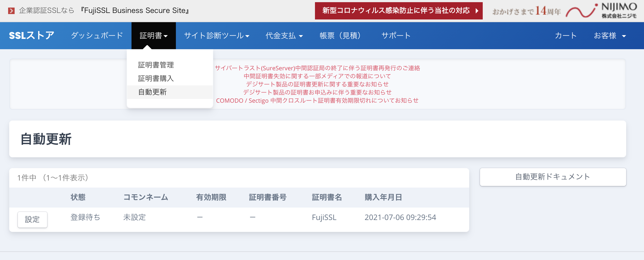
Task: Collapse the 証明書 dropdown menu
Action: 153,36
